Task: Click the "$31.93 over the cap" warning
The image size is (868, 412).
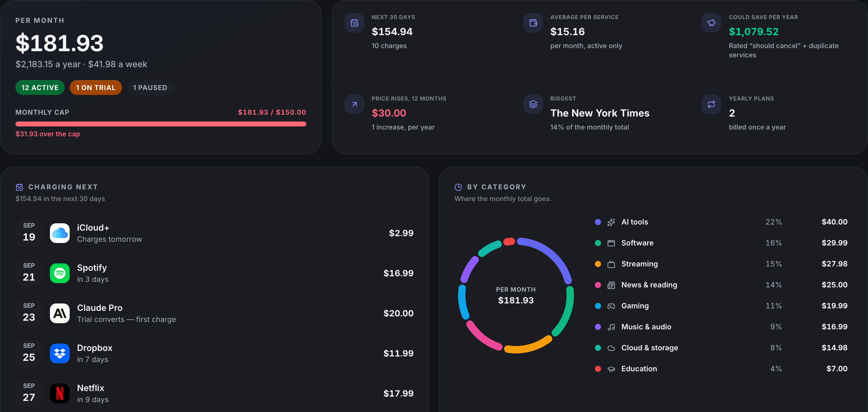Action: pos(48,134)
